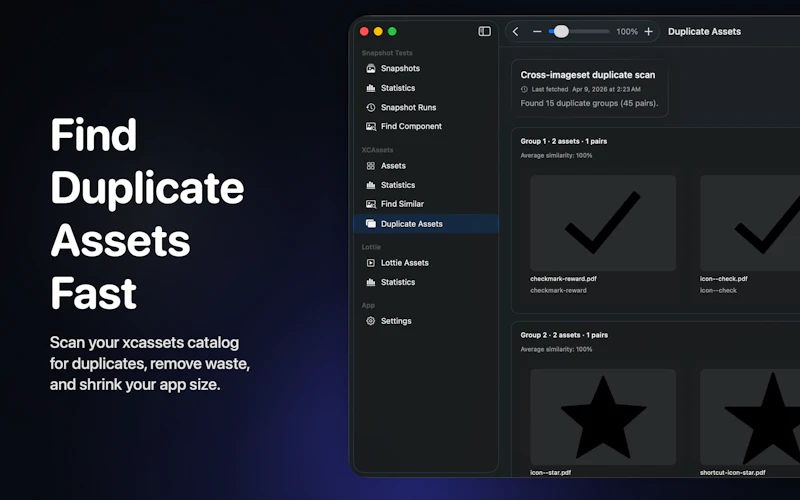
Task: Click the bar chart icon beside Statistics under Lottie
Action: pos(371,282)
